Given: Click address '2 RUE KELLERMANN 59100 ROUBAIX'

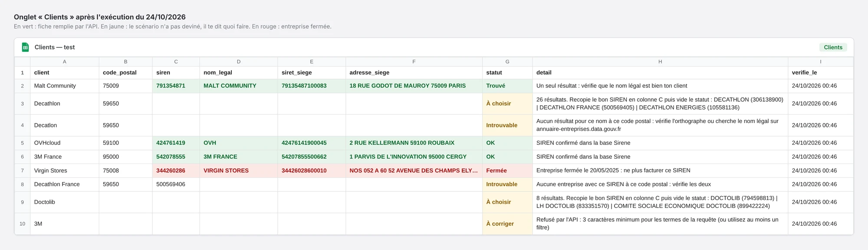Looking at the screenshot, I should click(414, 143).
